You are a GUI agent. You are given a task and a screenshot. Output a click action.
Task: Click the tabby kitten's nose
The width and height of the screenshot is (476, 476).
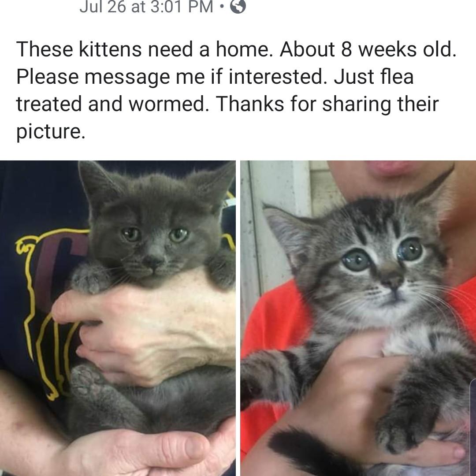(392, 280)
